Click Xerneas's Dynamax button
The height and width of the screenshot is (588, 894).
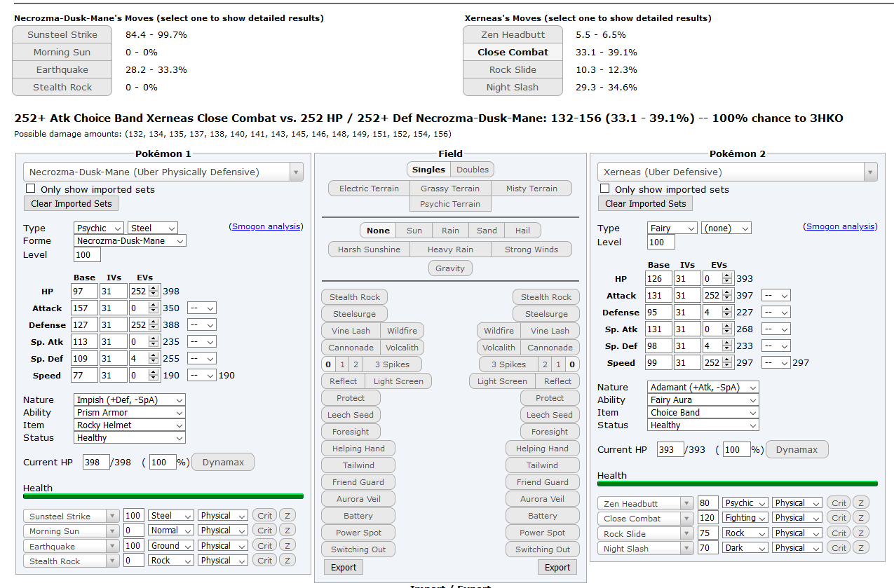point(797,449)
